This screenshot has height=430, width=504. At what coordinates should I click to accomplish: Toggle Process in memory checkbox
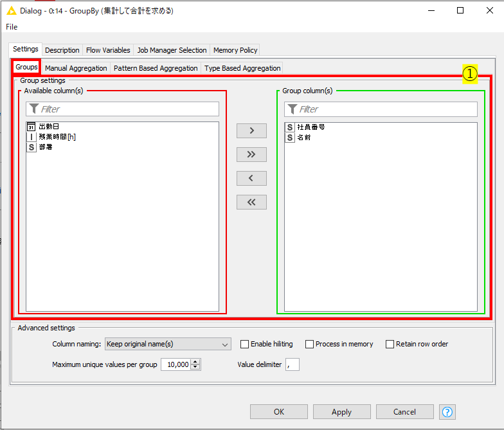pyautogui.click(x=310, y=345)
